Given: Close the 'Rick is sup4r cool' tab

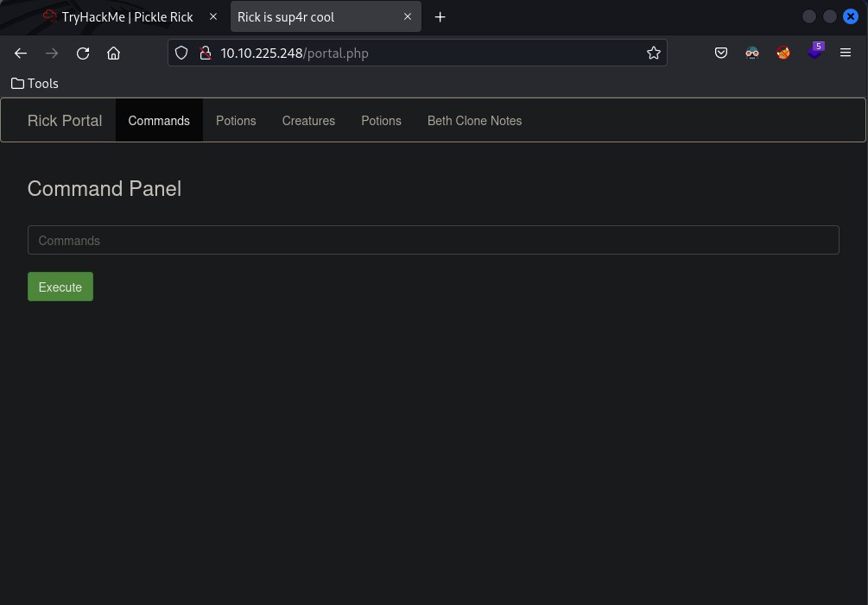Looking at the screenshot, I should [408, 17].
